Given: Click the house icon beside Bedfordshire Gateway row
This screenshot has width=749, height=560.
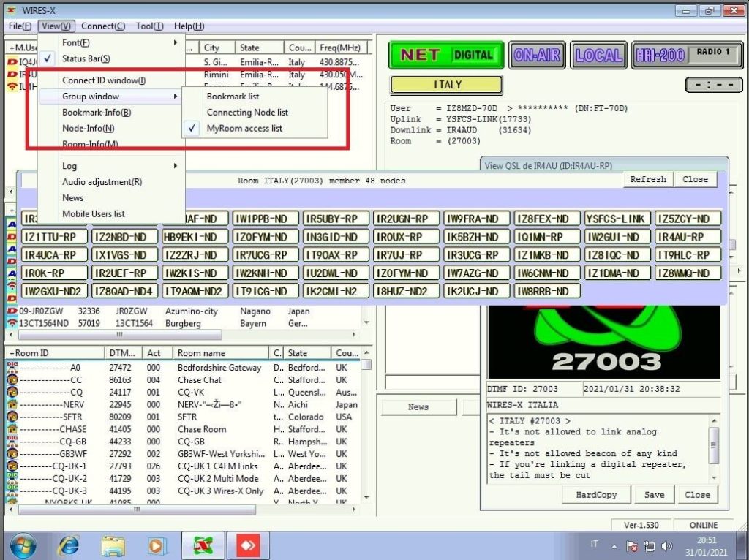Looking at the screenshot, I should [12, 367].
